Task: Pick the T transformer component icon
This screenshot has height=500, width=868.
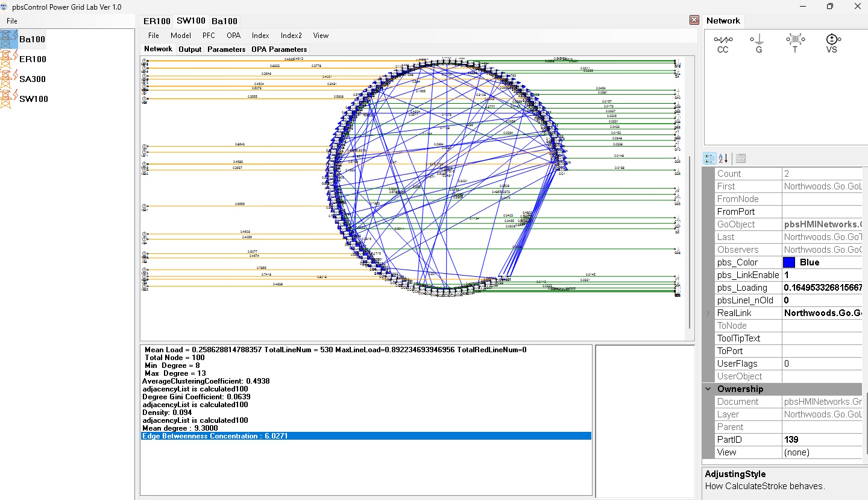Action: coord(795,39)
